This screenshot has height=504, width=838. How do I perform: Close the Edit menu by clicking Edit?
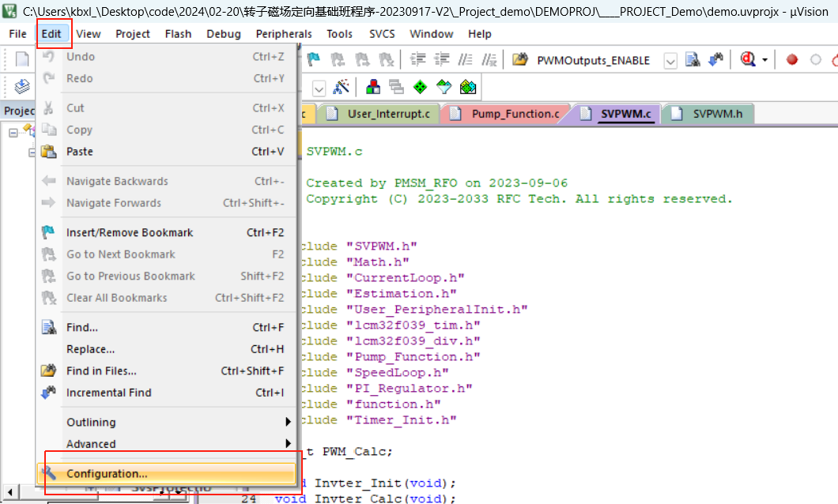click(52, 34)
